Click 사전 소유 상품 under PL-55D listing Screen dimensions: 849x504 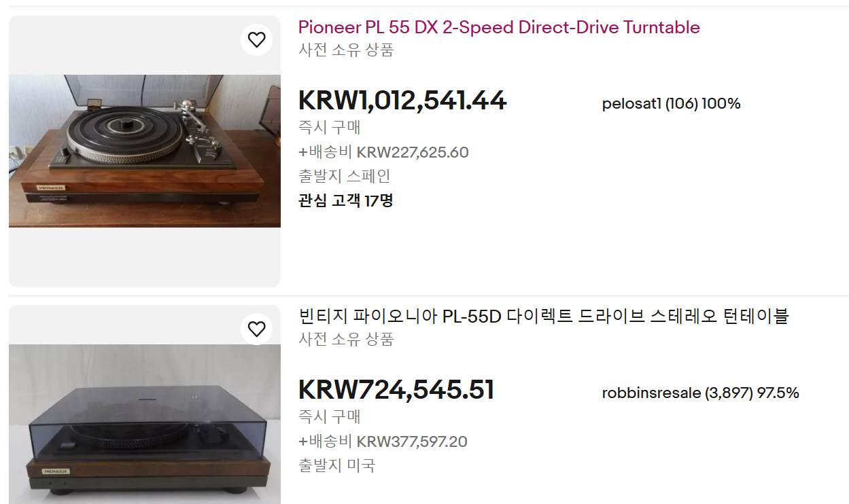346,340
